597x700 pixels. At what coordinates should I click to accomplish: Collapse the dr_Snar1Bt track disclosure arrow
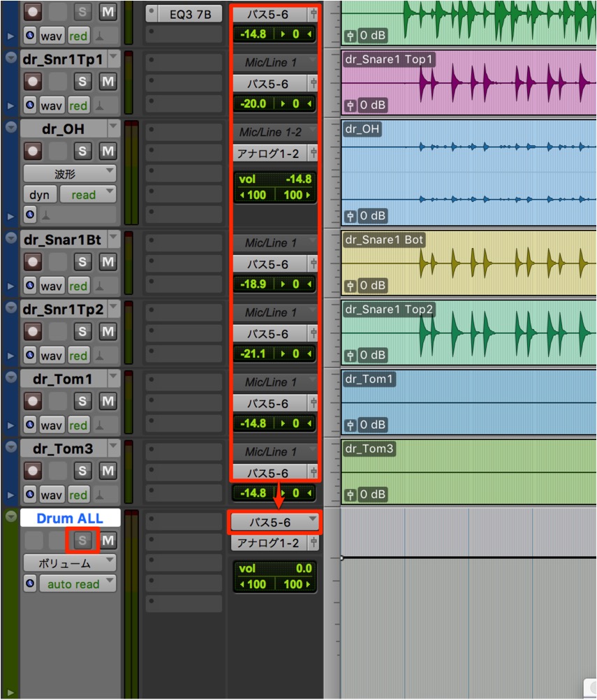11,238
